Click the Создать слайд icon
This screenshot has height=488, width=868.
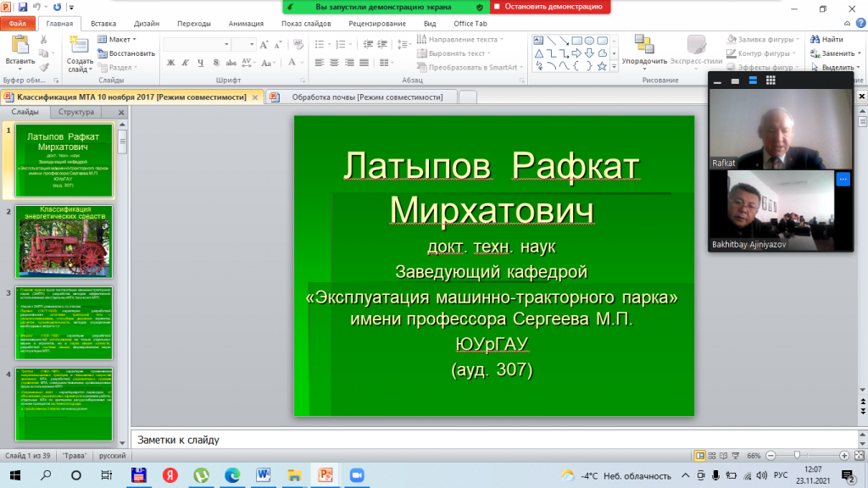pos(79,46)
